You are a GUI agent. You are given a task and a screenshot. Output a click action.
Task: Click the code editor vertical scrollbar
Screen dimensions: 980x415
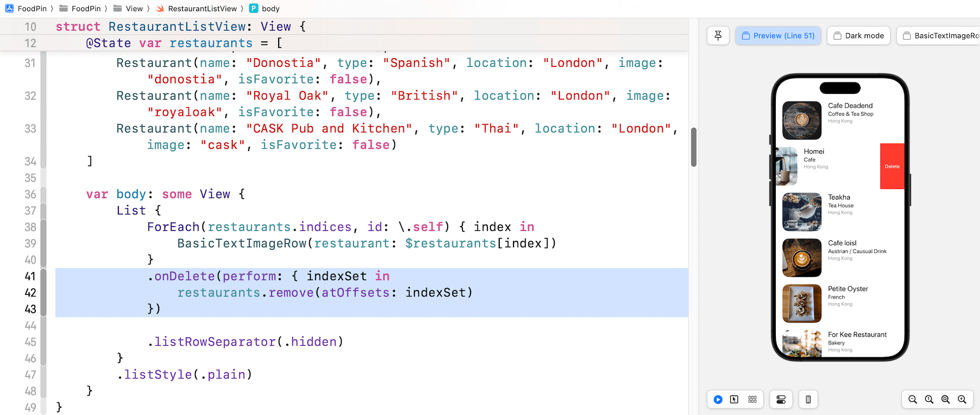coord(694,147)
